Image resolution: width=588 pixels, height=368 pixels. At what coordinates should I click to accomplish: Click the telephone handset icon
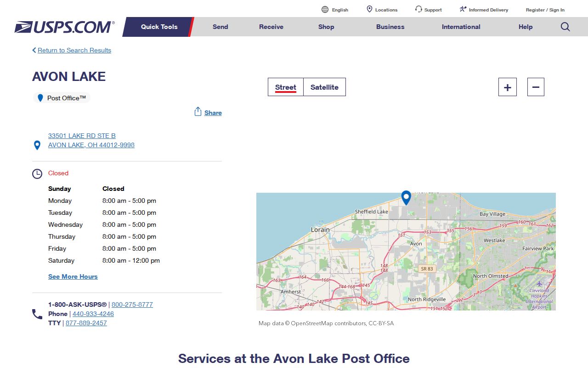point(37,314)
